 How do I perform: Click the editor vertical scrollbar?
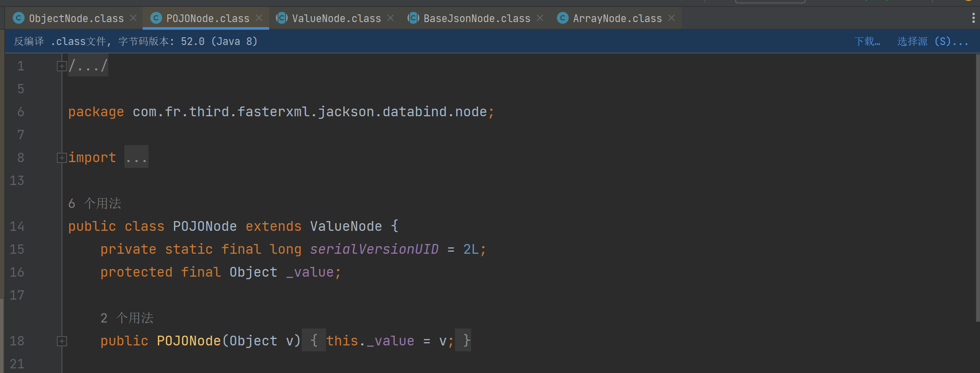click(977, 187)
